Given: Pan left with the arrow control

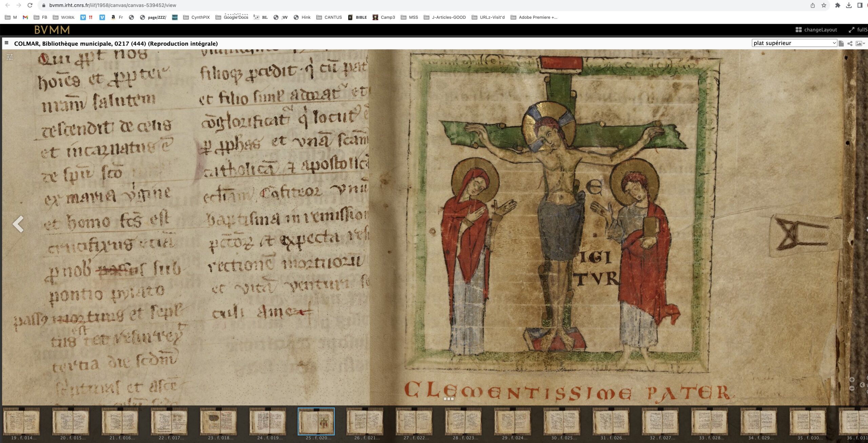Looking at the screenshot, I should (x=862, y=385).
